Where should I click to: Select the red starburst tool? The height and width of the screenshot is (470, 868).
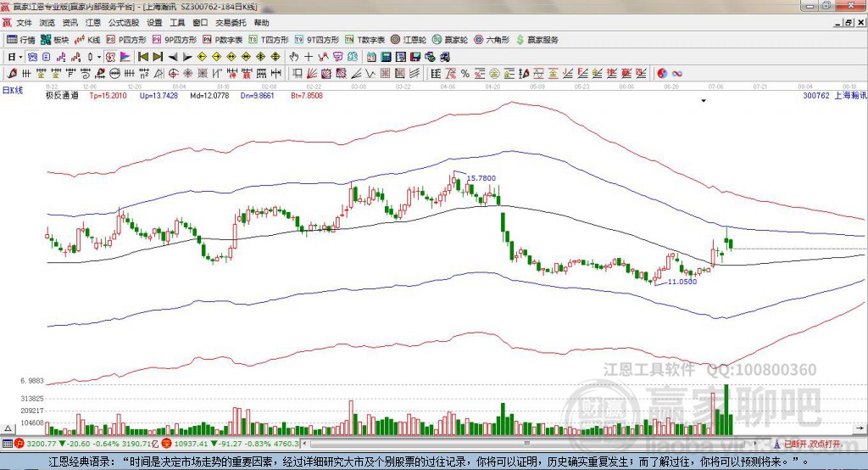(x=187, y=73)
